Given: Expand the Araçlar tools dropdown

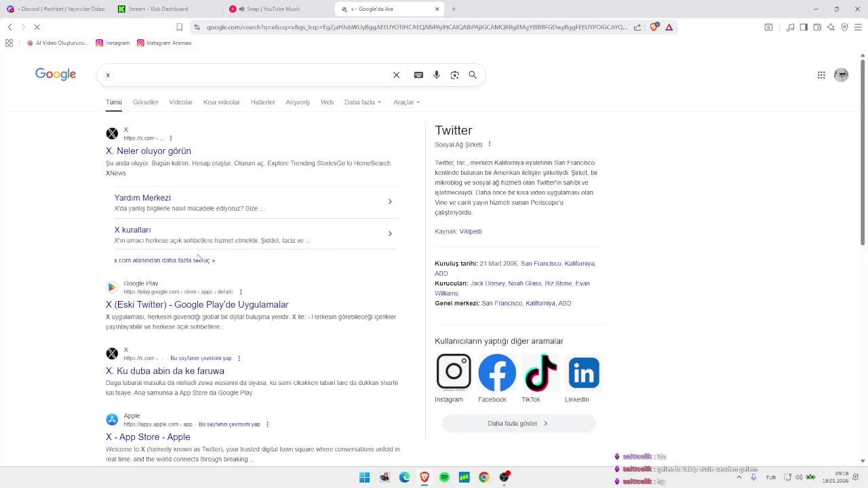Looking at the screenshot, I should pyautogui.click(x=407, y=102).
